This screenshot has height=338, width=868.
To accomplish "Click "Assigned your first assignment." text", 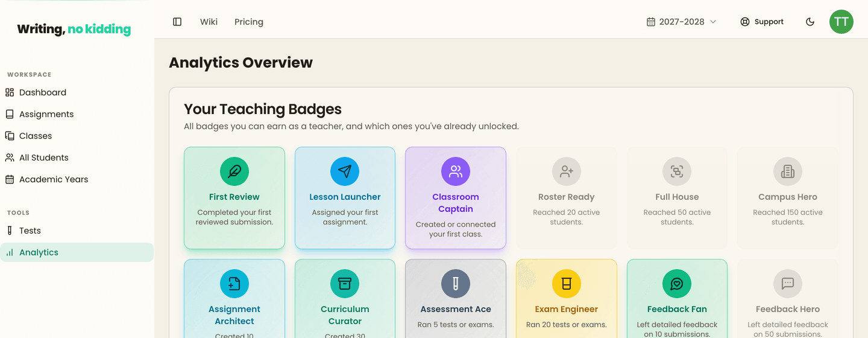I will point(345,217).
